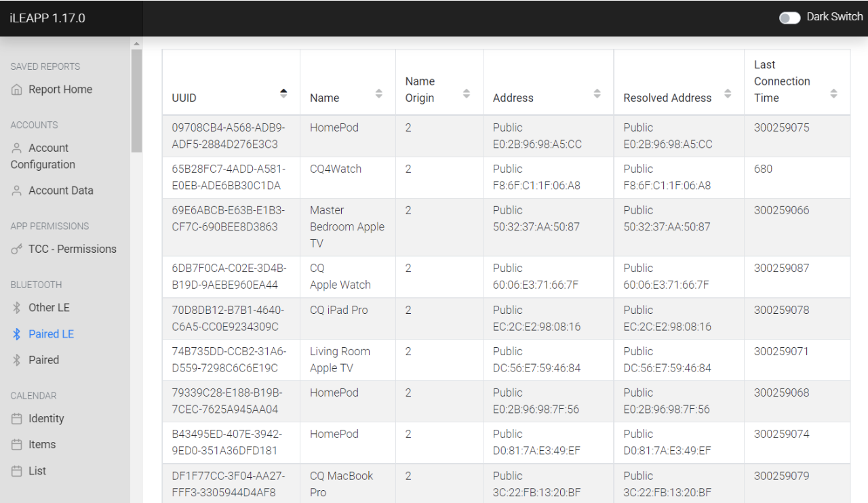
Task: Sort table by Name Origin column arrows
Action: tap(467, 94)
